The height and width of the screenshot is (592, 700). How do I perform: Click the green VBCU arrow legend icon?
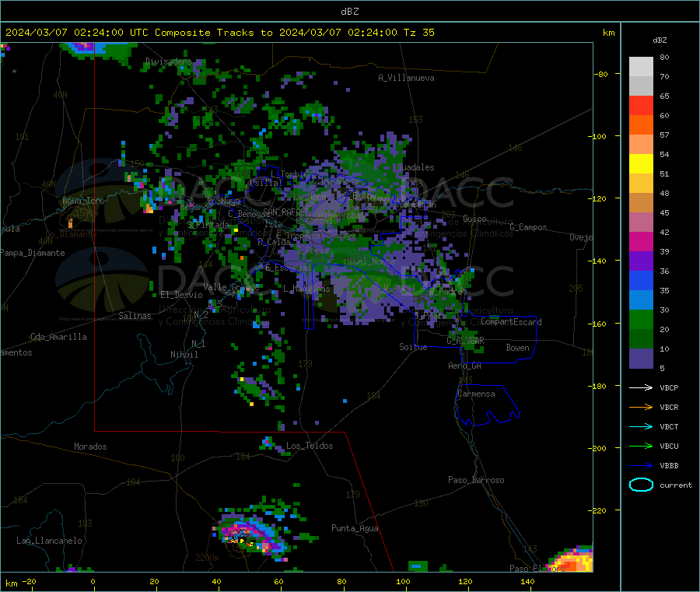(641, 446)
